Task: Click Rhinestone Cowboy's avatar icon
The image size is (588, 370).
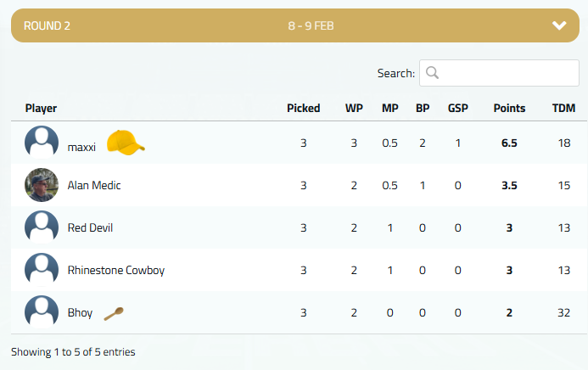Action: coord(42,270)
